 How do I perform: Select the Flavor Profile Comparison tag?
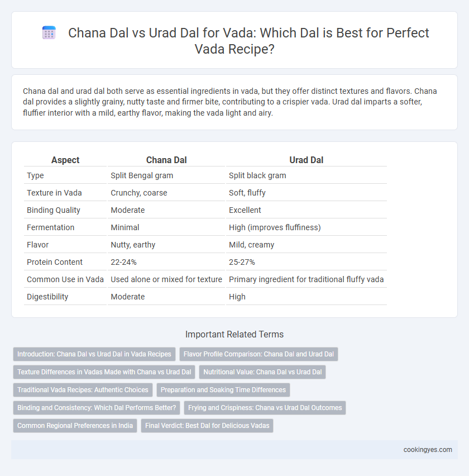click(259, 354)
